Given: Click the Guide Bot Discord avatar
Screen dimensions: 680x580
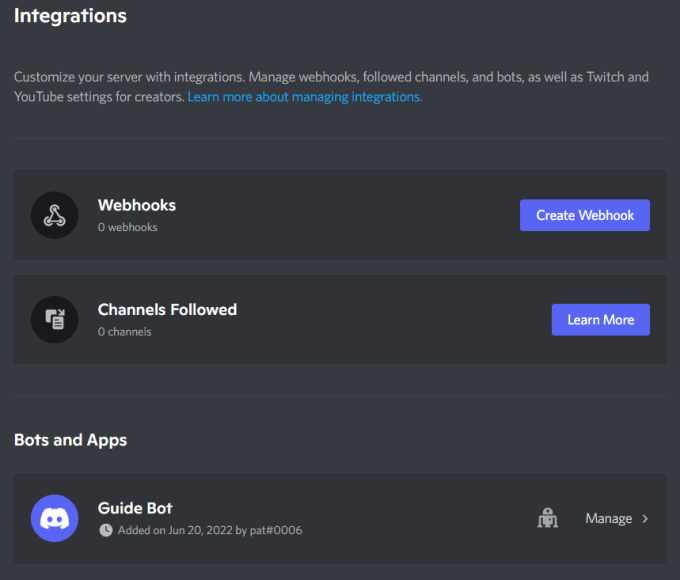Looking at the screenshot, I should point(55,518).
